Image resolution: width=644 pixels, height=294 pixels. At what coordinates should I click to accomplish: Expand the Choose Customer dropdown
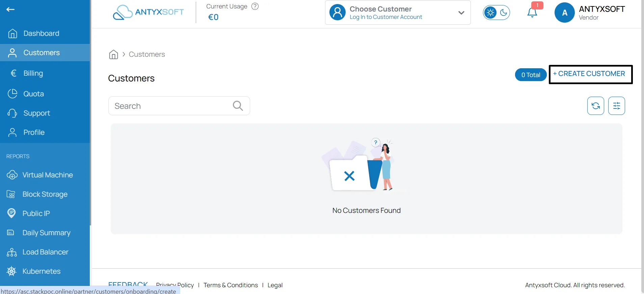pos(461,13)
